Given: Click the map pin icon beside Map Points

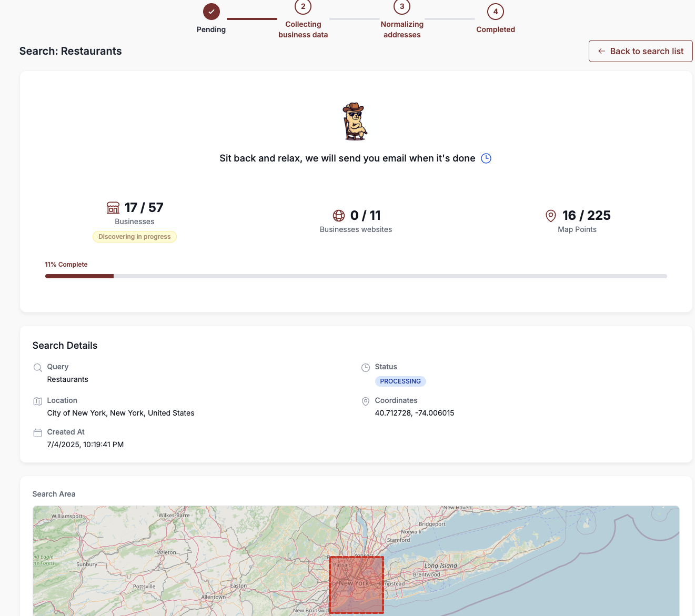Looking at the screenshot, I should 551,216.
